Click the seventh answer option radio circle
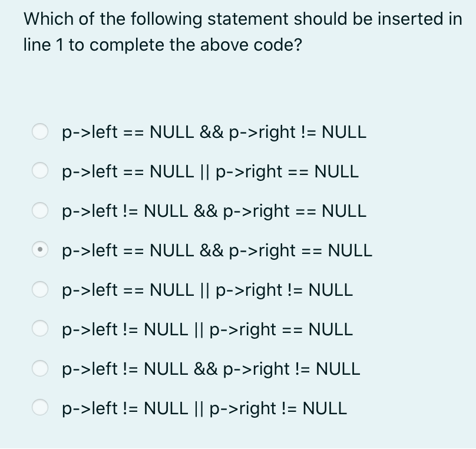Screen dimensions: 476x449 [x=40, y=368]
